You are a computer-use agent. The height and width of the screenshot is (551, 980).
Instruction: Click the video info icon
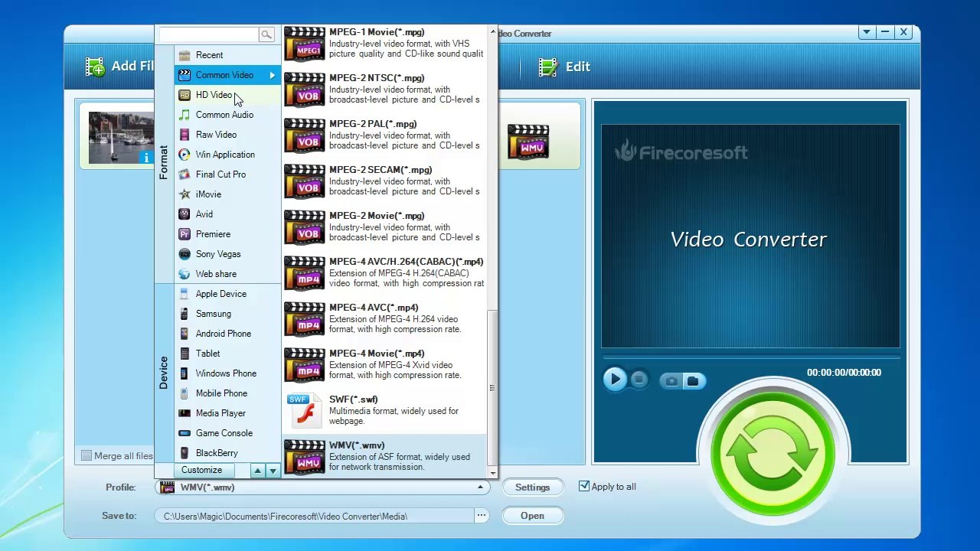coord(145,157)
